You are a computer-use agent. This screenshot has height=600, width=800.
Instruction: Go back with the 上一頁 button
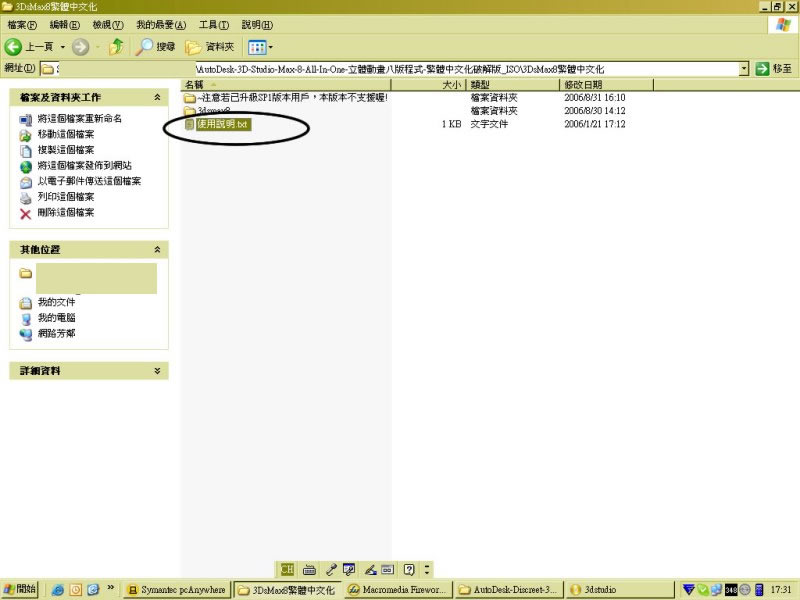29,47
